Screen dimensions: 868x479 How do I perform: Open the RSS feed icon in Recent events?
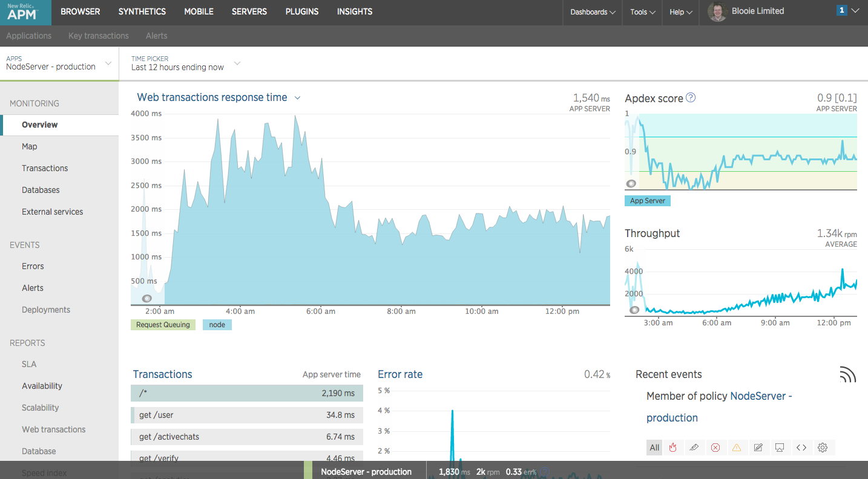coord(848,374)
